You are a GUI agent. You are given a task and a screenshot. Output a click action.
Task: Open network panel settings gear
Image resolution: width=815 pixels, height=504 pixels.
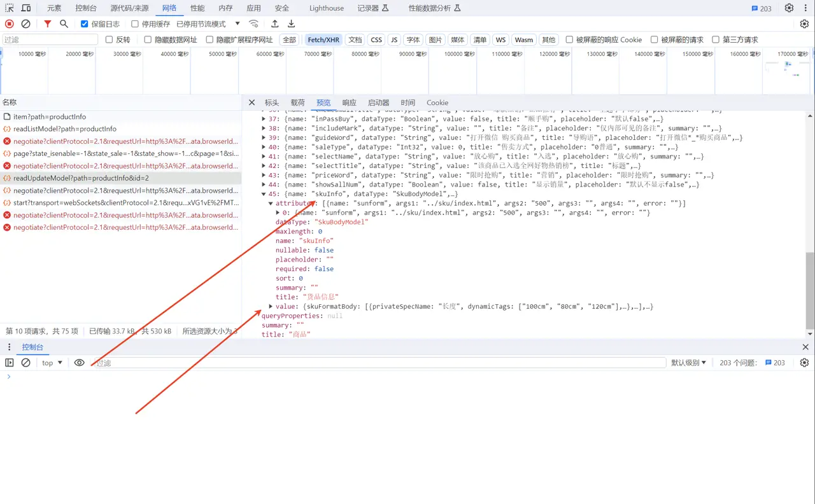[x=804, y=24]
